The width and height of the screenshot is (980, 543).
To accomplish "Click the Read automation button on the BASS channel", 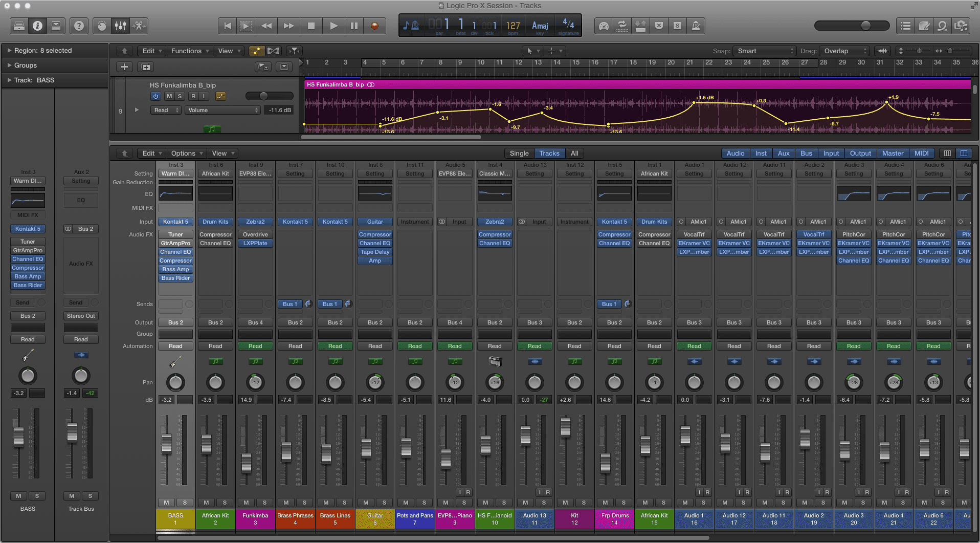I will [175, 346].
